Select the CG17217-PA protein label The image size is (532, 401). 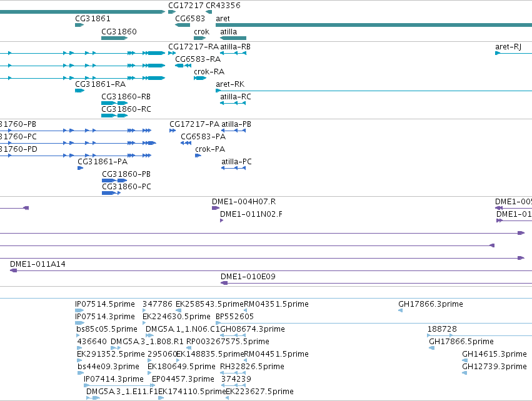[194, 124]
